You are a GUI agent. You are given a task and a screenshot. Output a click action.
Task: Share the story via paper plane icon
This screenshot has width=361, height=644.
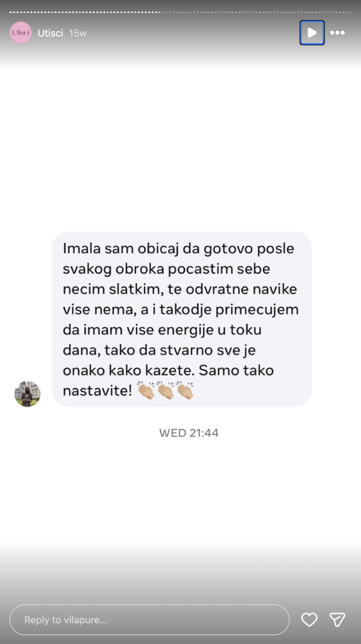(x=338, y=619)
